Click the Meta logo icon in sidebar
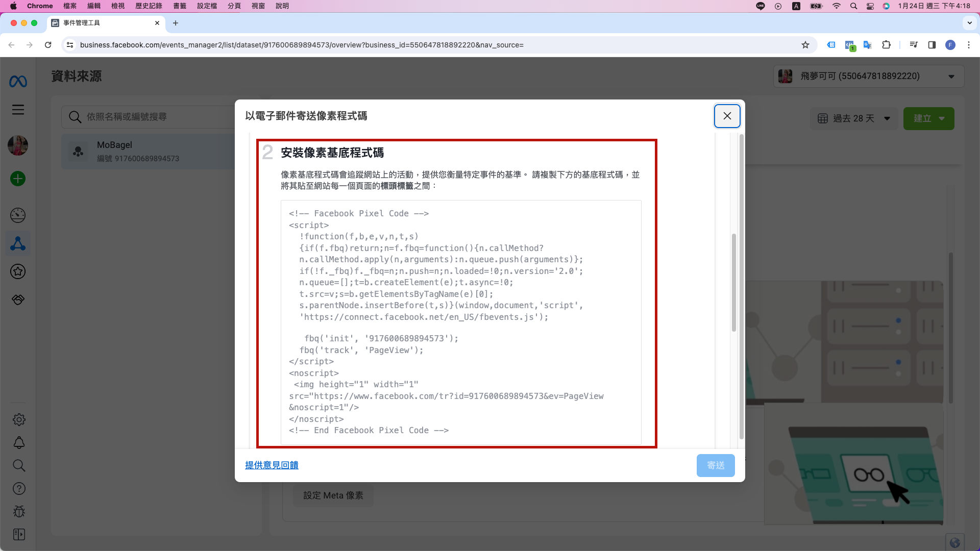This screenshot has width=980, height=551. pyautogui.click(x=18, y=82)
